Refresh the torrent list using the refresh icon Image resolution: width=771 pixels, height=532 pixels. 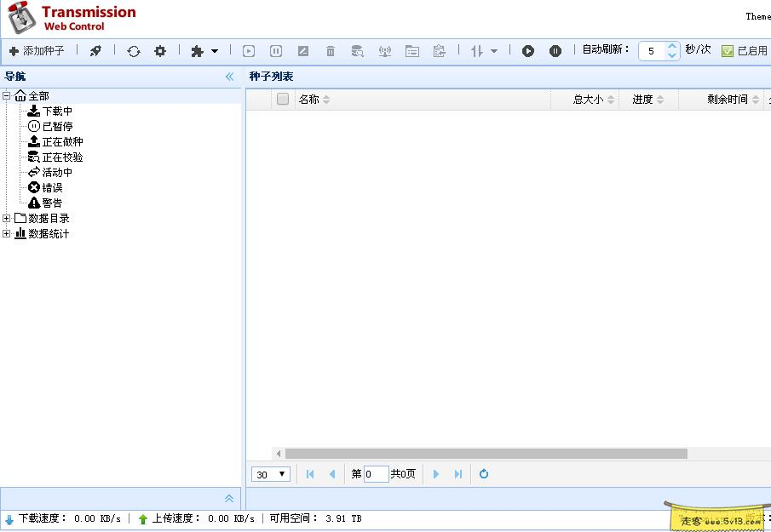pyautogui.click(x=133, y=51)
